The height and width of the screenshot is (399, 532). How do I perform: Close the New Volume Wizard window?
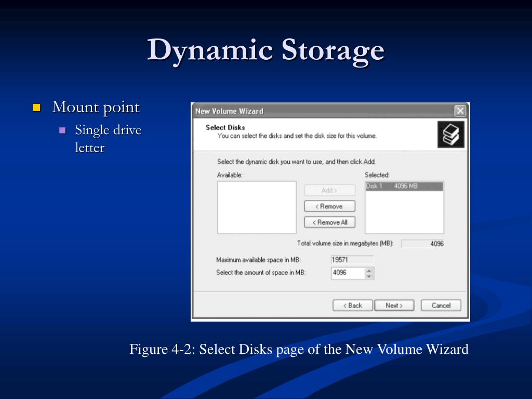(460, 111)
